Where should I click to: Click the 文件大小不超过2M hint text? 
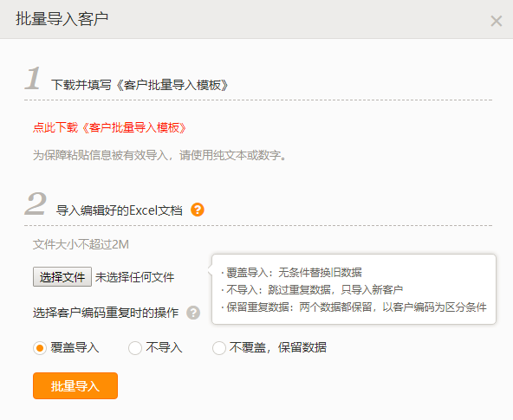(x=81, y=244)
